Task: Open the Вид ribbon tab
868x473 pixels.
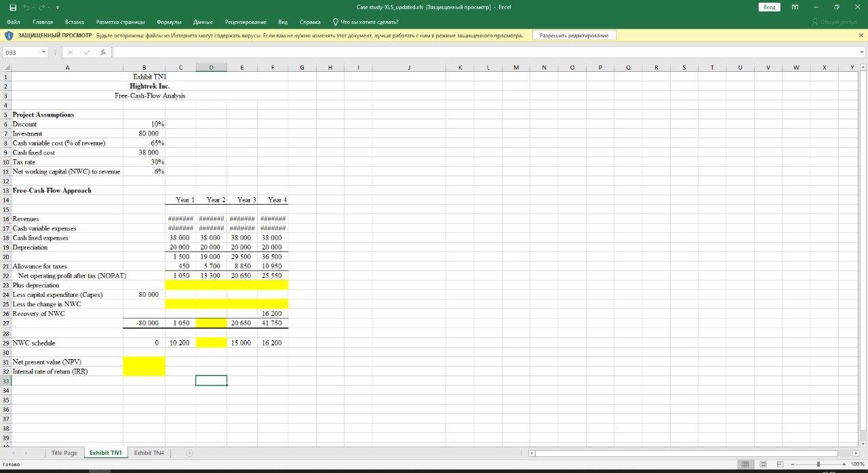Action: tap(283, 22)
